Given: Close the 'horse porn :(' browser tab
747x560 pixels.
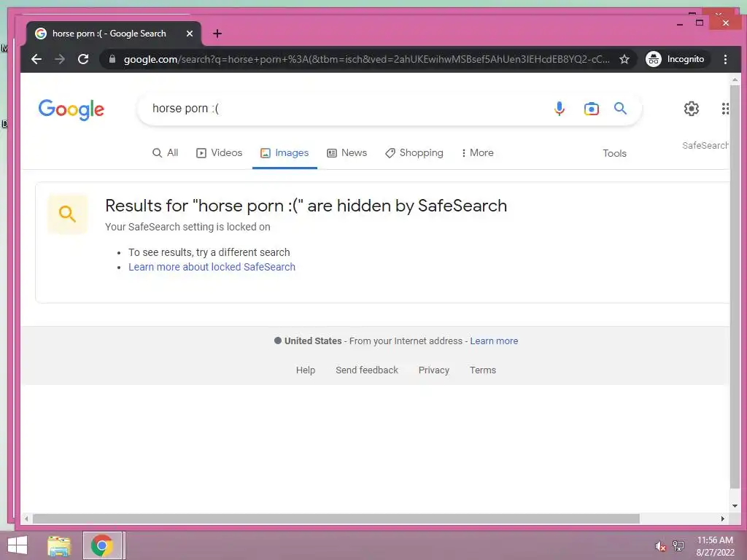Looking at the screenshot, I should (190, 34).
